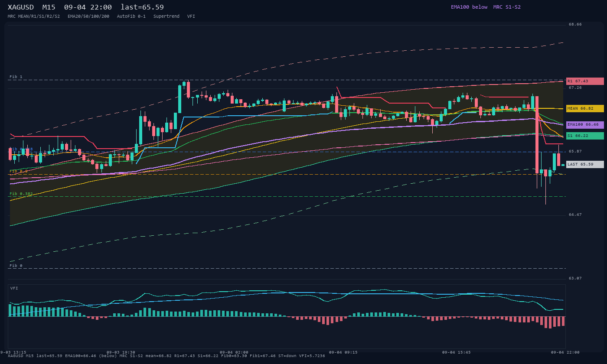Click the 63.07 price axis value
Image resolution: width=607 pixels, height=364 pixels.
click(x=575, y=278)
